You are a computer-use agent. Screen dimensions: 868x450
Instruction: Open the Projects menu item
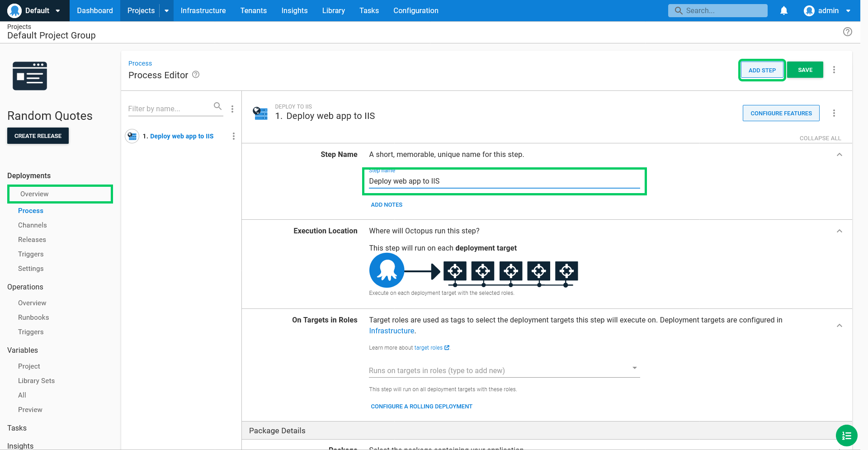coord(141,10)
